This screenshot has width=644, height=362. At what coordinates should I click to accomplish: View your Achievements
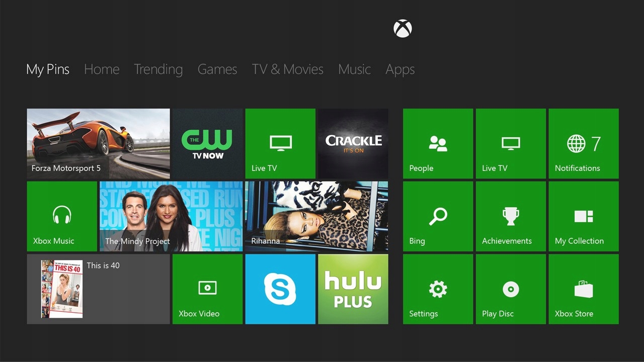510,216
